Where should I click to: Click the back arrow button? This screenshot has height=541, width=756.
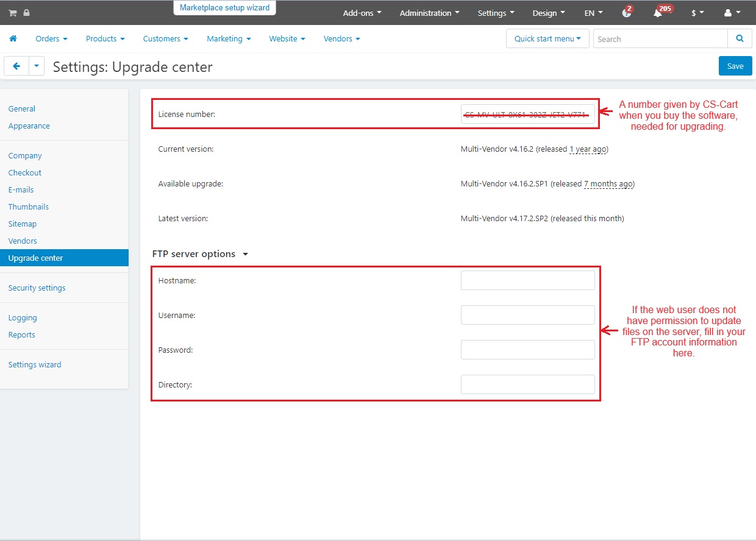click(x=16, y=66)
